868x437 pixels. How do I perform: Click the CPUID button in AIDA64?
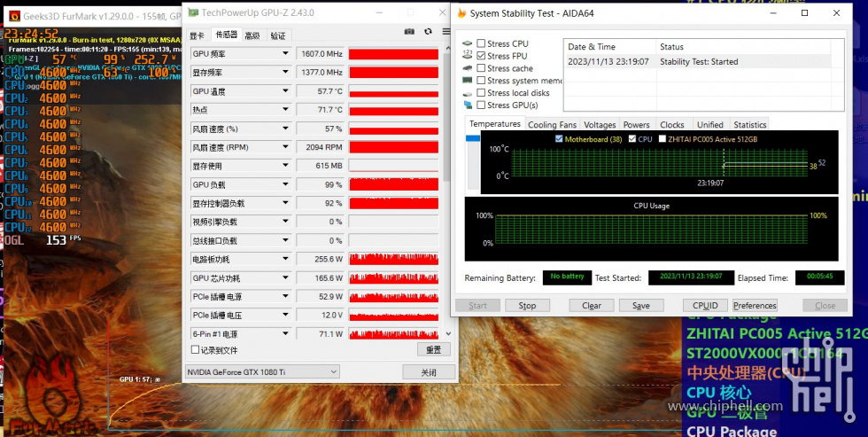click(705, 306)
